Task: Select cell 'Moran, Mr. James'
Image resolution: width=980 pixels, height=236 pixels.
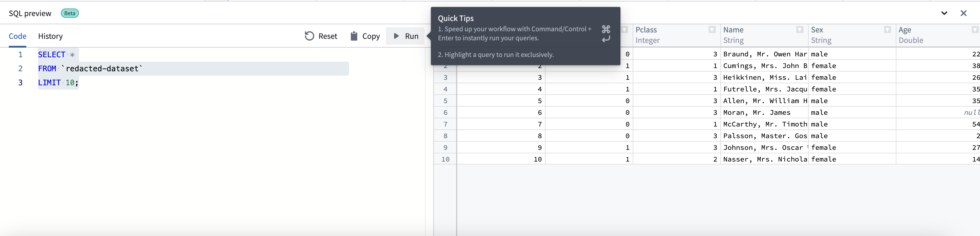Action: click(x=764, y=112)
